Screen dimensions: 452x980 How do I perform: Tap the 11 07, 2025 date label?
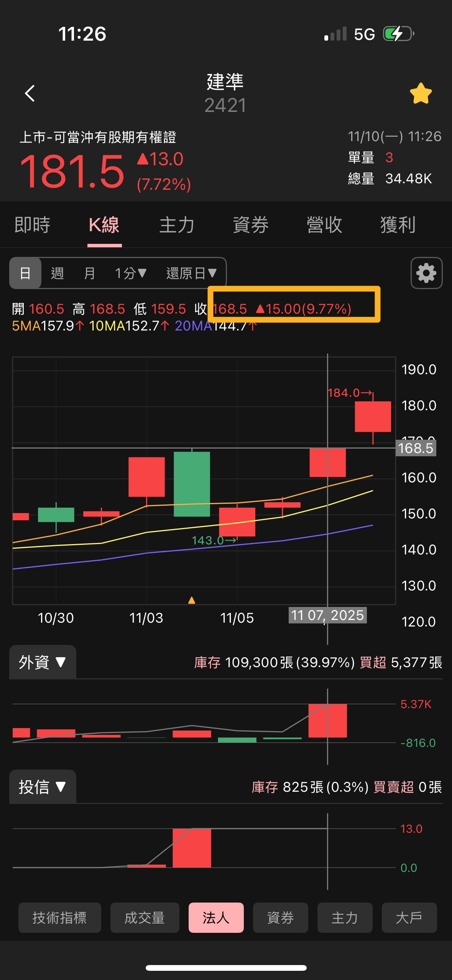click(x=327, y=615)
